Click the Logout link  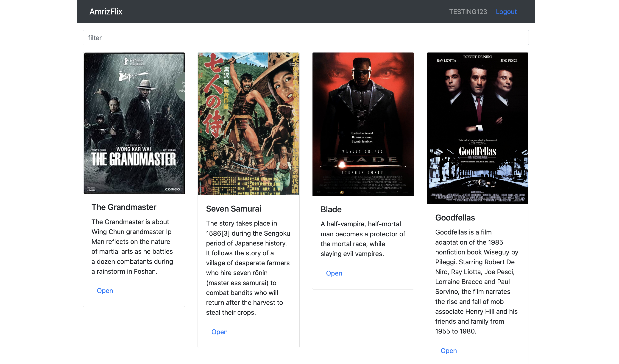pos(506,11)
